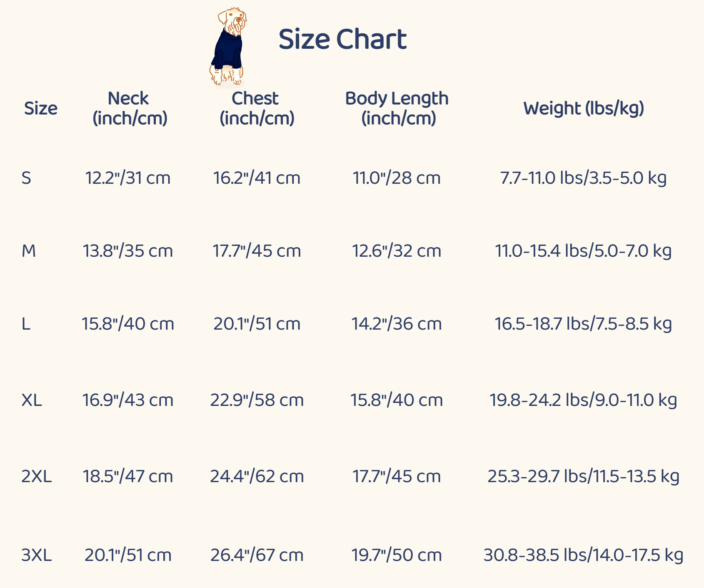Click the Size Chart title

342,40
